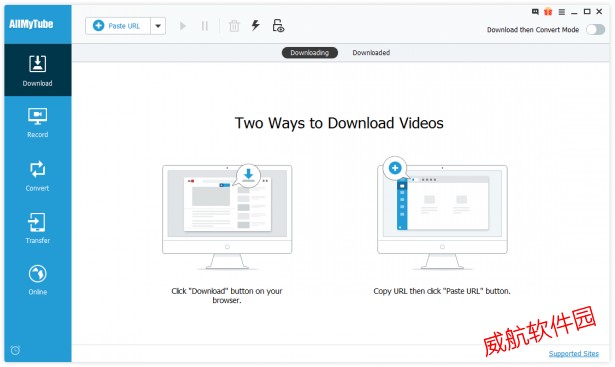The image size is (615, 367).
Task: Open the Supported Sites link
Action: pyautogui.click(x=573, y=353)
